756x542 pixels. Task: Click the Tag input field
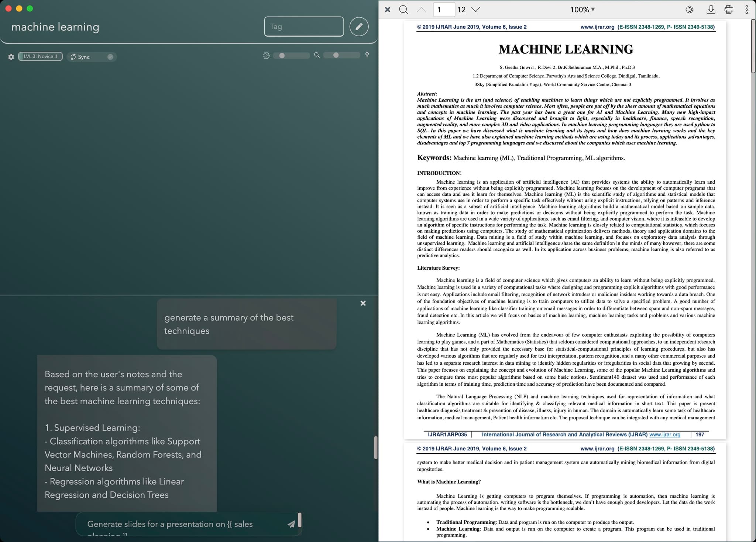304,26
